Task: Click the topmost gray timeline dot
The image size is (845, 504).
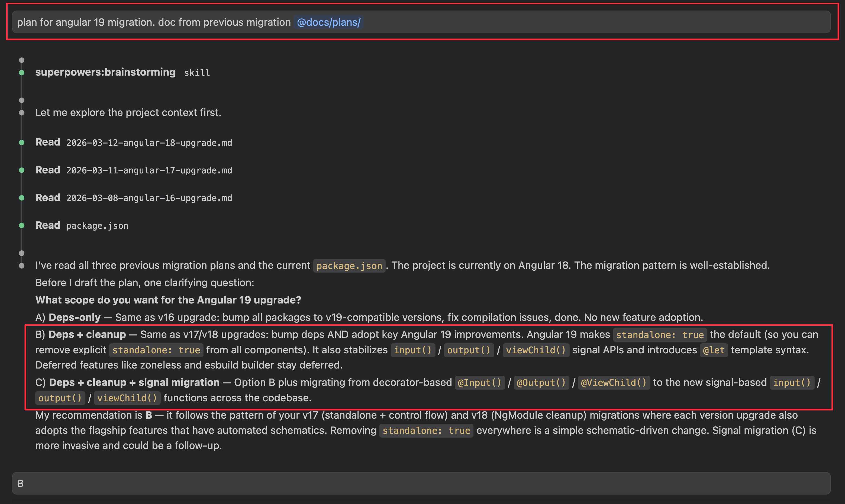Action: 22,60
